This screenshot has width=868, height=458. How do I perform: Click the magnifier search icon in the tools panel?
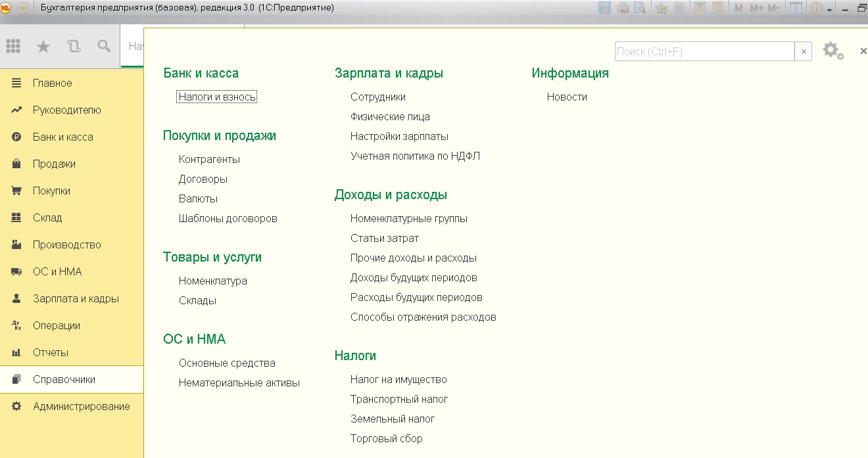(x=104, y=46)
